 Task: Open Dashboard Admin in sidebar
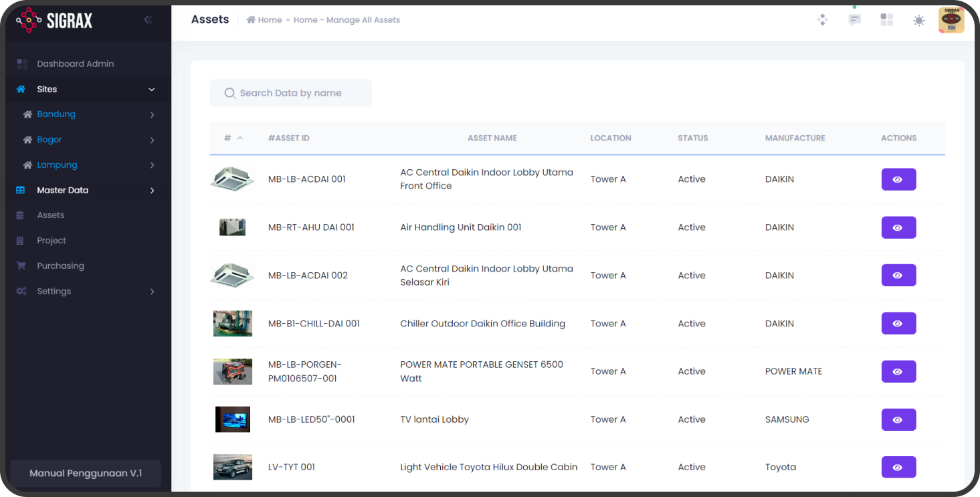75,64
